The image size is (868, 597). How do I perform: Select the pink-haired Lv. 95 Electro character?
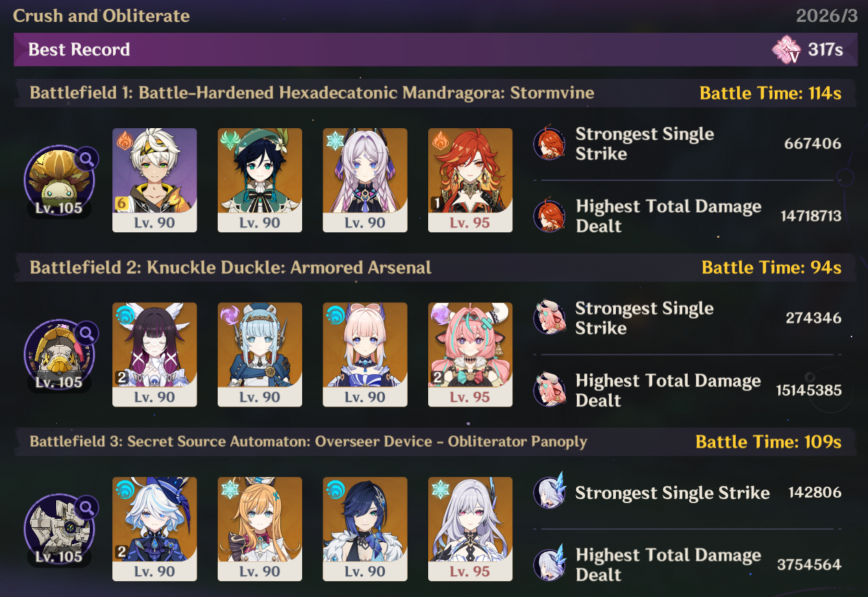tap(470, 354)
